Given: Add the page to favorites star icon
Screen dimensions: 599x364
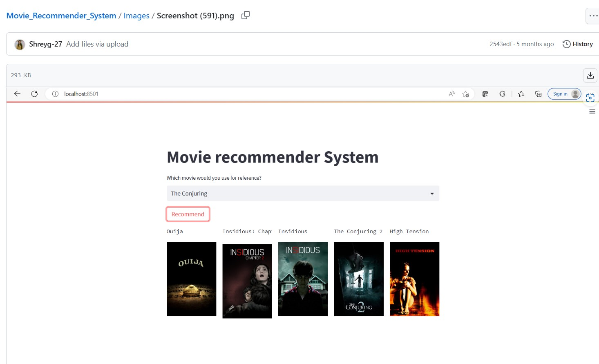Looking at the screenshot, I should [x=465, y=94].
